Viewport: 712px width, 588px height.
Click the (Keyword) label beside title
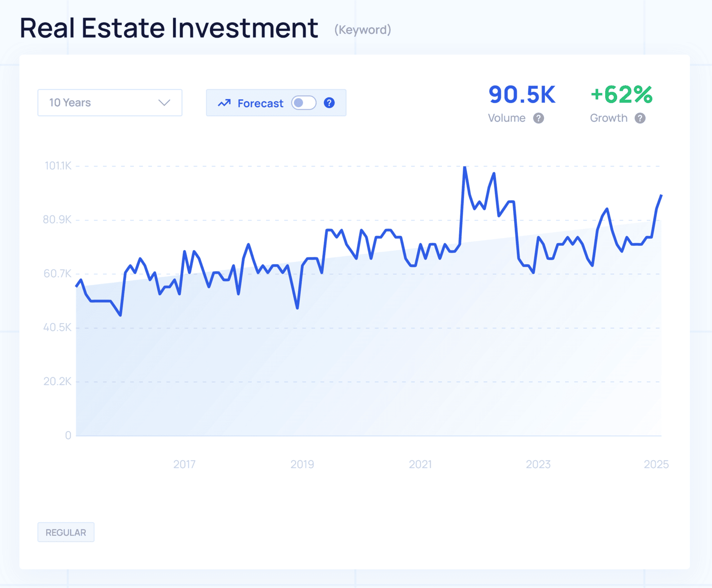(362, 30)
